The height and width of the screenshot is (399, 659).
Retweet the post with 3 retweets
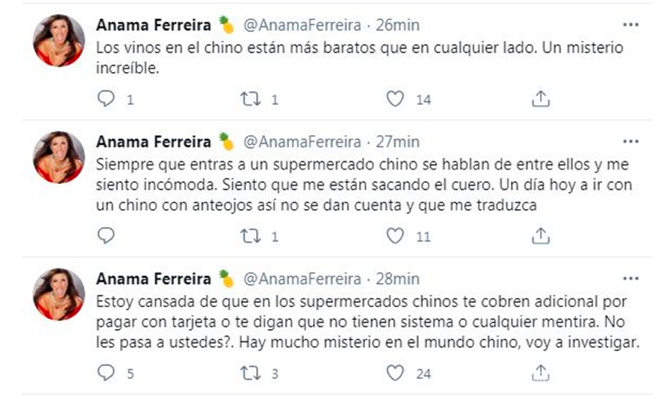[x=250, y=373]
